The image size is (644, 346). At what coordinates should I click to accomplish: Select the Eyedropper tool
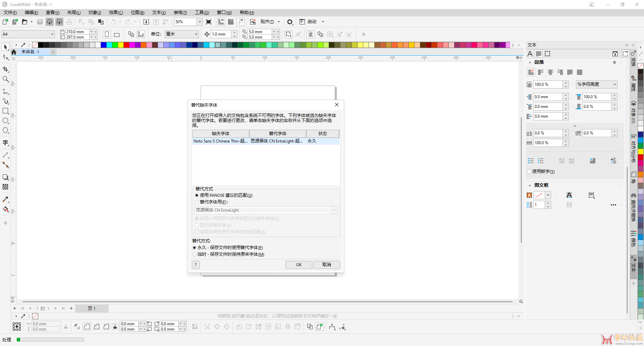5,199
